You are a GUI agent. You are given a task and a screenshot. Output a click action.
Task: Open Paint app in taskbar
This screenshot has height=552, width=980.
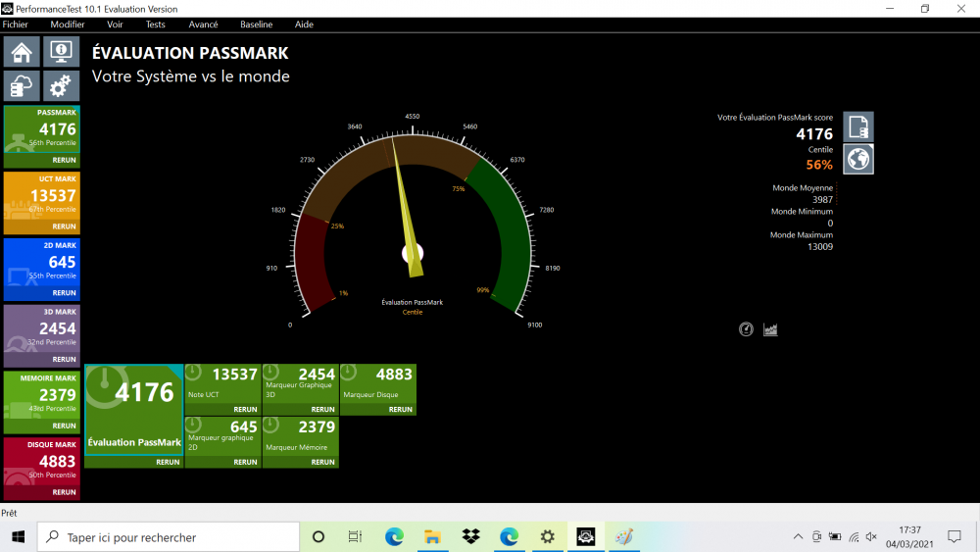click(623, 537)
